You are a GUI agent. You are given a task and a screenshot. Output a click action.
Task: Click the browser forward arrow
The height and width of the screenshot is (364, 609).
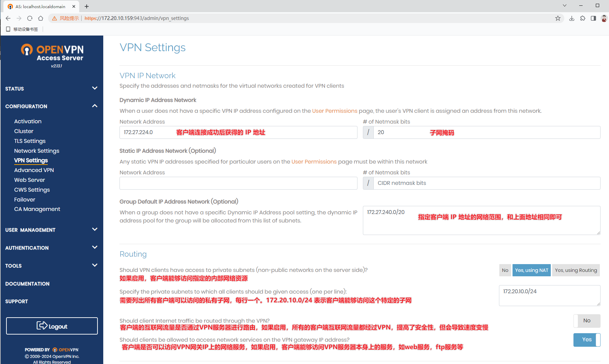click(x=19, y=18)
